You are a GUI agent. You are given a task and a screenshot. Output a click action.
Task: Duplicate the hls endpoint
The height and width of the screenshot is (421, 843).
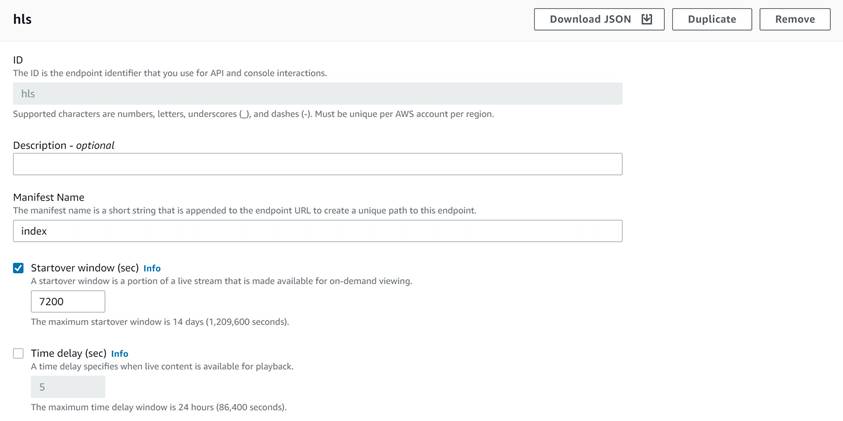tap(712, 19)
